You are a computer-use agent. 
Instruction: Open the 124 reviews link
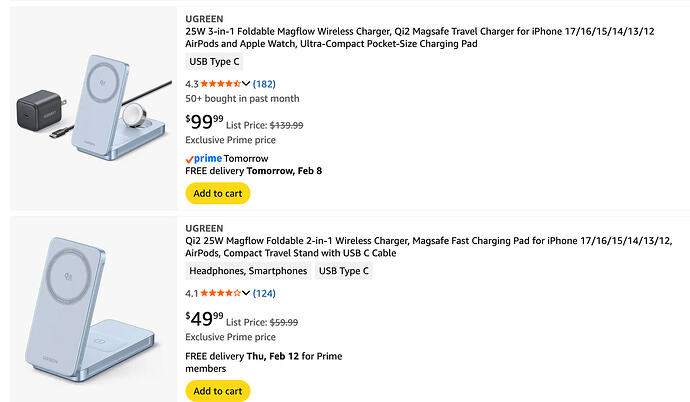pyautogui.click(x=265, y=293)
